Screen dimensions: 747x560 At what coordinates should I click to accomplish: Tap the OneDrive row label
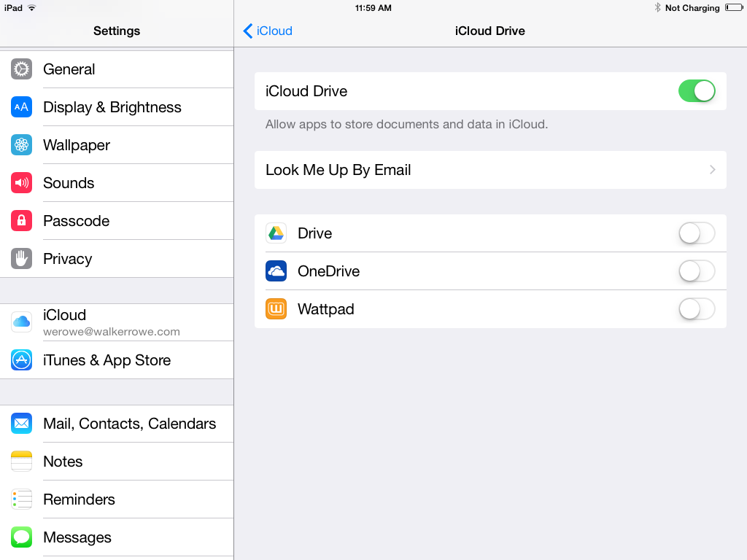(x=329, y=271)
